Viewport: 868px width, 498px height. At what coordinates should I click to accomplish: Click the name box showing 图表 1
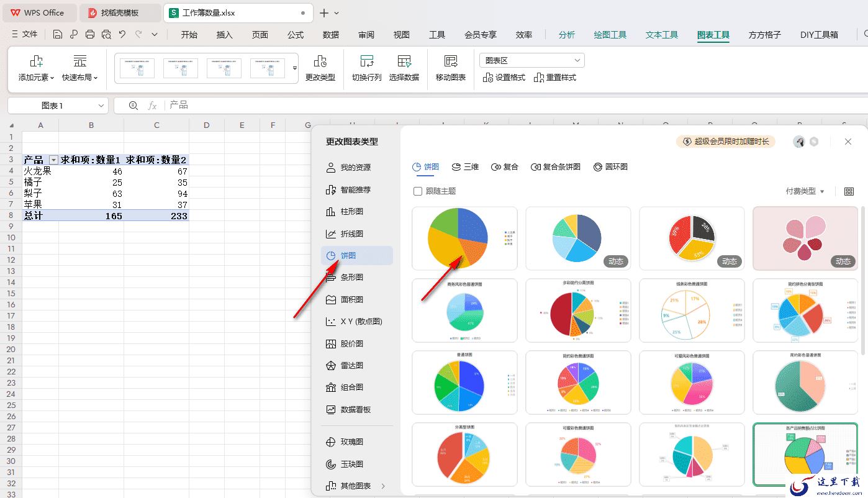point(58,106)
